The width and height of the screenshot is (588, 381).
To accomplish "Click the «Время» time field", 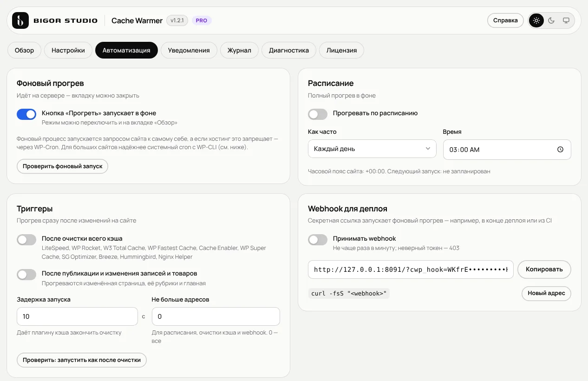I will click(x=507, y=150).
